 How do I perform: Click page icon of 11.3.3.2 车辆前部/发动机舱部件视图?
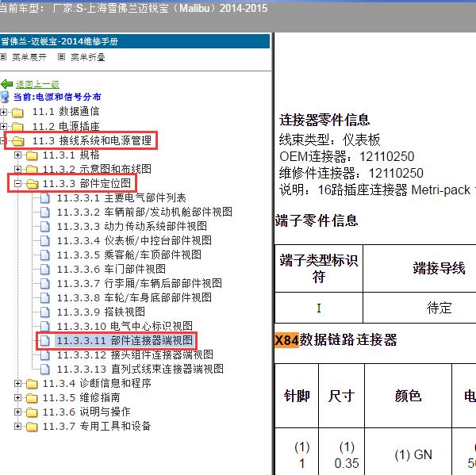click(45, 213)
